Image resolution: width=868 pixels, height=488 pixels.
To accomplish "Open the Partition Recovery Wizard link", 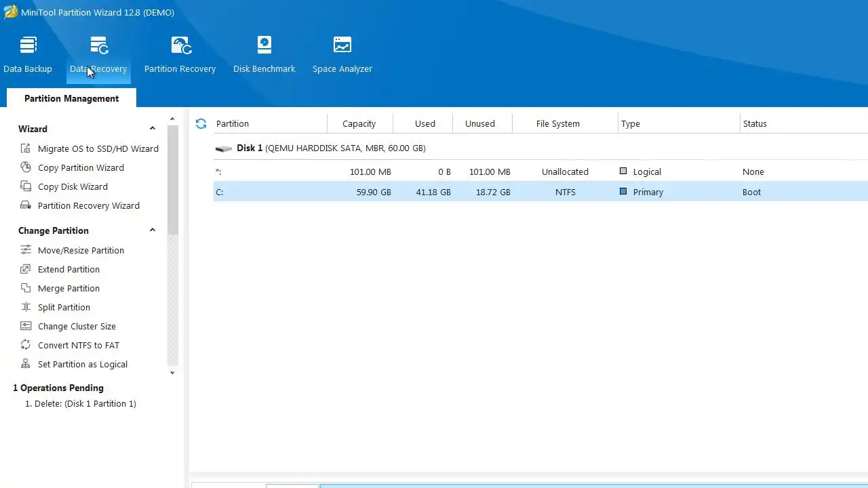I will tap(89, 205).
